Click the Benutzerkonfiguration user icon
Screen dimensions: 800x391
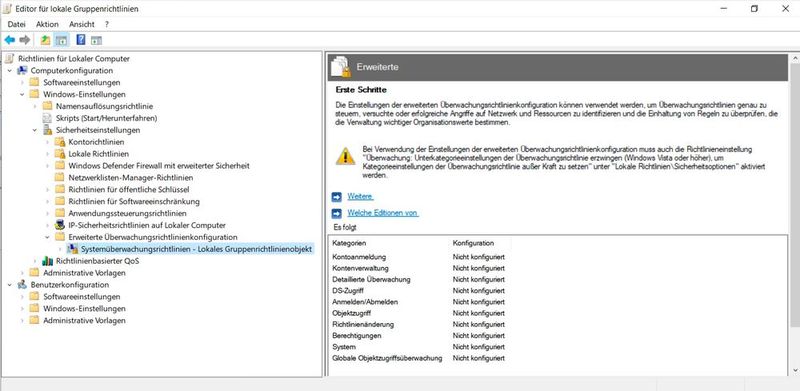(x=22, y=285)
